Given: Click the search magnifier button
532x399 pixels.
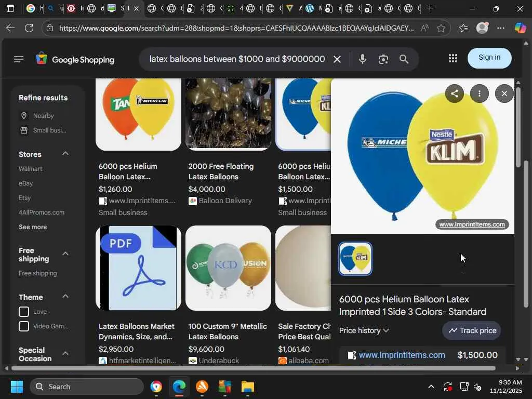Looking at the screenshot, I should [x=404, y=59].
